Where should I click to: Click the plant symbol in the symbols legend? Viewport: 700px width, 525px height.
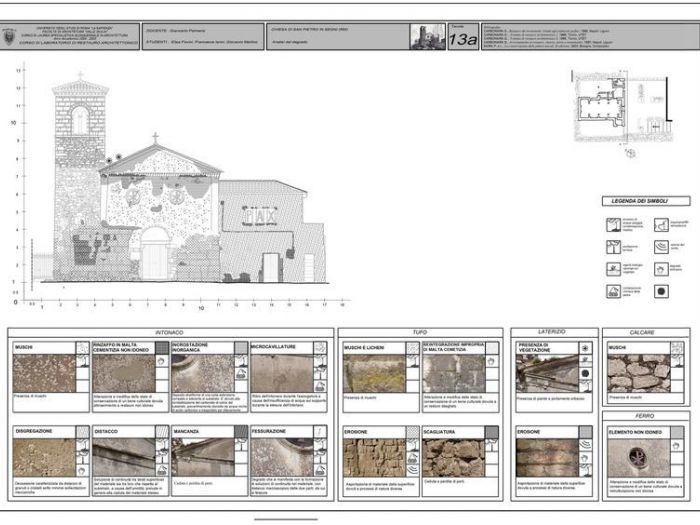(x=613, y=269)
